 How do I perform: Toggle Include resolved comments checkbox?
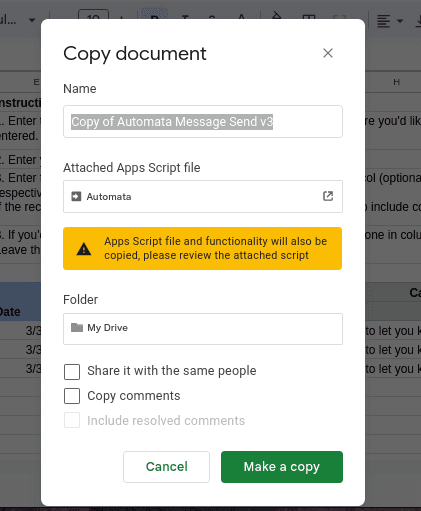[x=72, y=420]
